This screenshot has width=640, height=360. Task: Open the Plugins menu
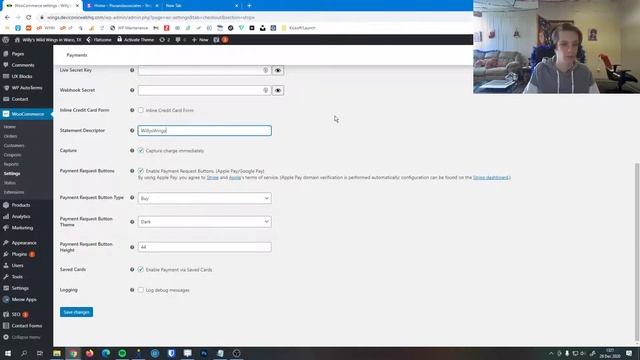click(19, 254)
